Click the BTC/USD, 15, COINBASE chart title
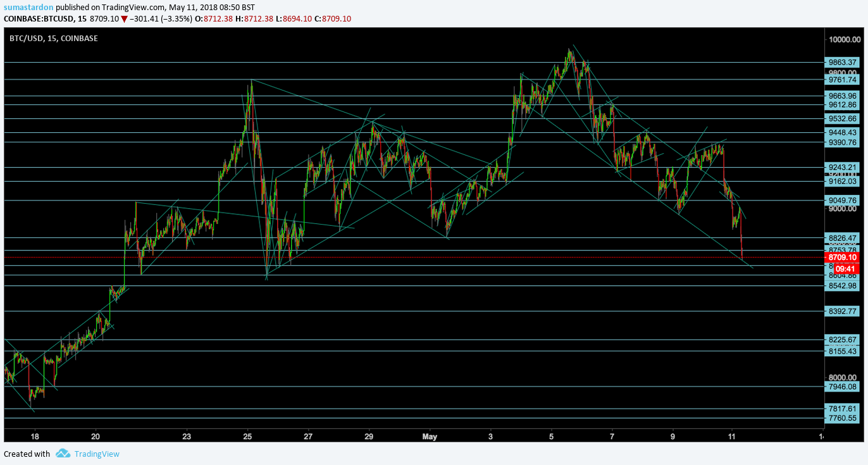The image size is (868, 465). point(53,39)
